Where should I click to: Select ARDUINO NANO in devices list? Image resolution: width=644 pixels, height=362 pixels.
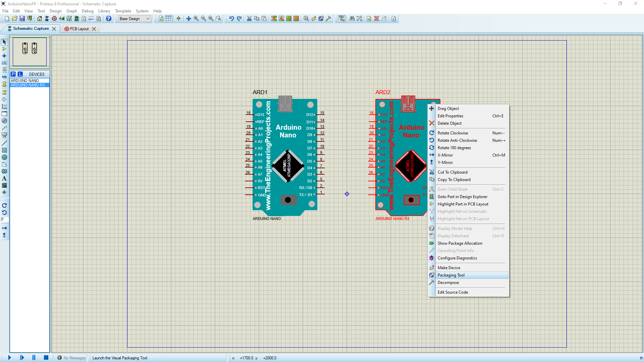tap(25, 81)
